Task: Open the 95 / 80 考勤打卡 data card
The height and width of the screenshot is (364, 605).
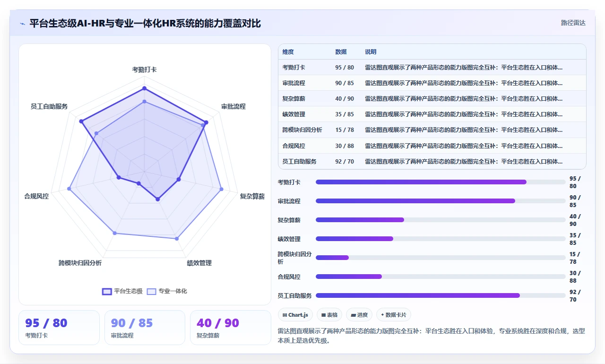Action: (59, 328)
